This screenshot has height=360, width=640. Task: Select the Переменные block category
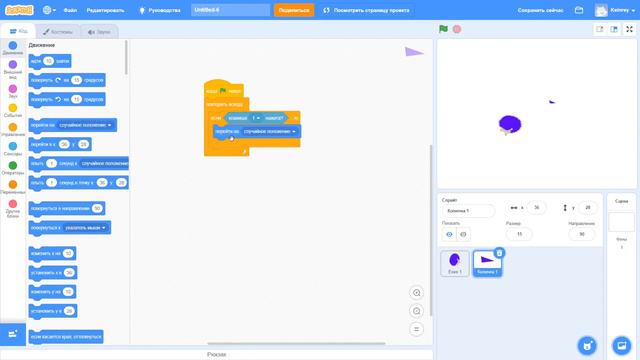(x=13, y=187)
